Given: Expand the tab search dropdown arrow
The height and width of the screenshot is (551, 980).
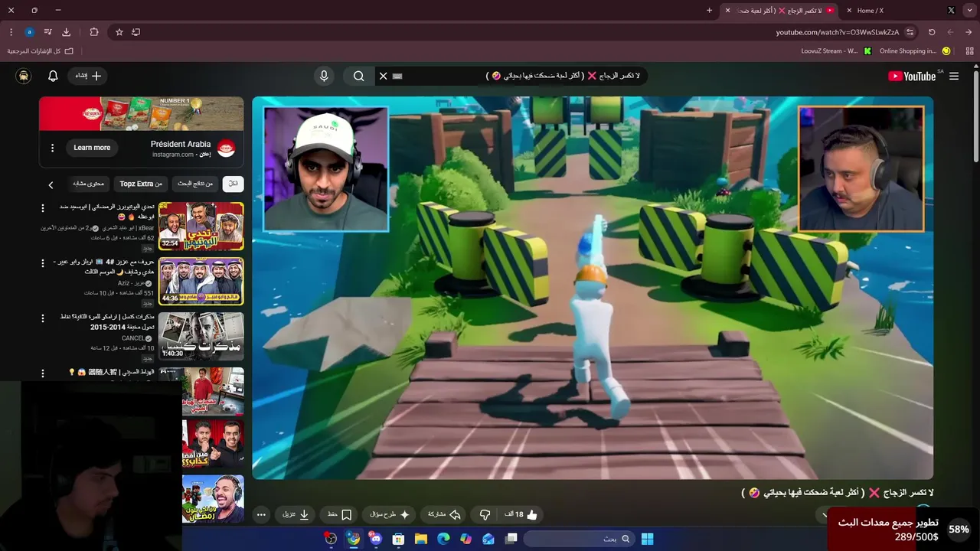Looking at the screenshot, I should tap(971, 11).
